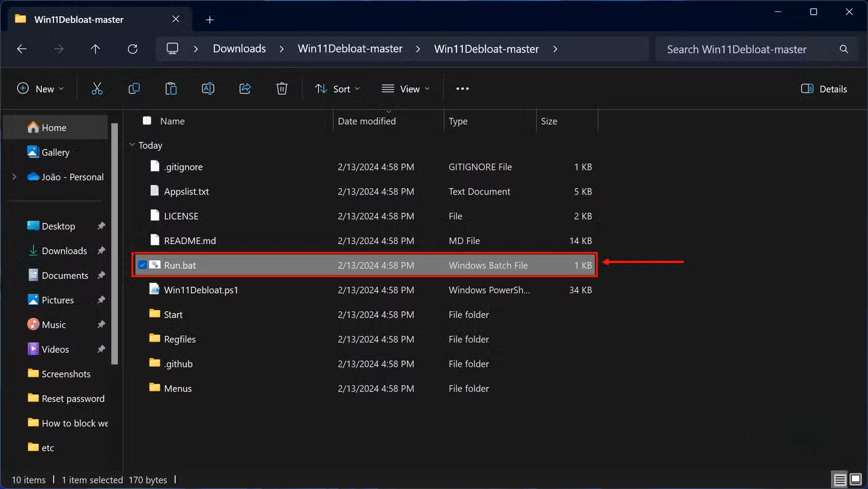Open the Sort options dropdown
Image resolution: width=868 pixels, height=489 pixels.
click(337, 88)
